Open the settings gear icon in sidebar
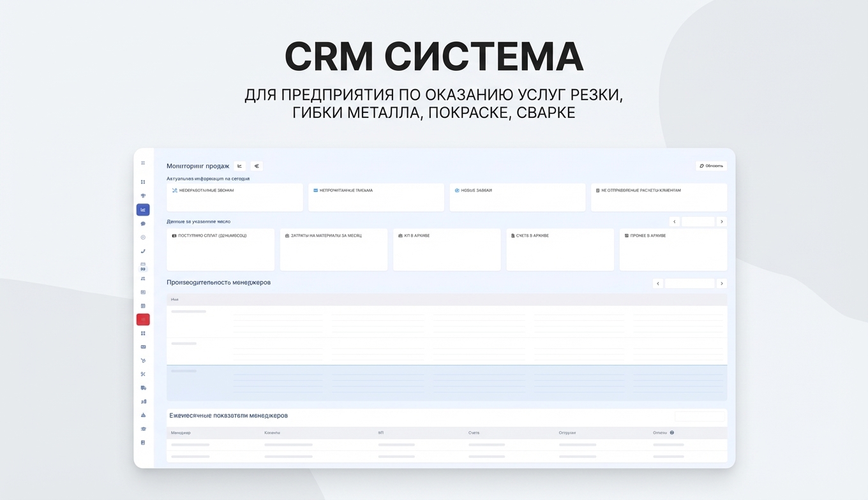This screenshot has width=868, height=500. [x=143, y=237]
